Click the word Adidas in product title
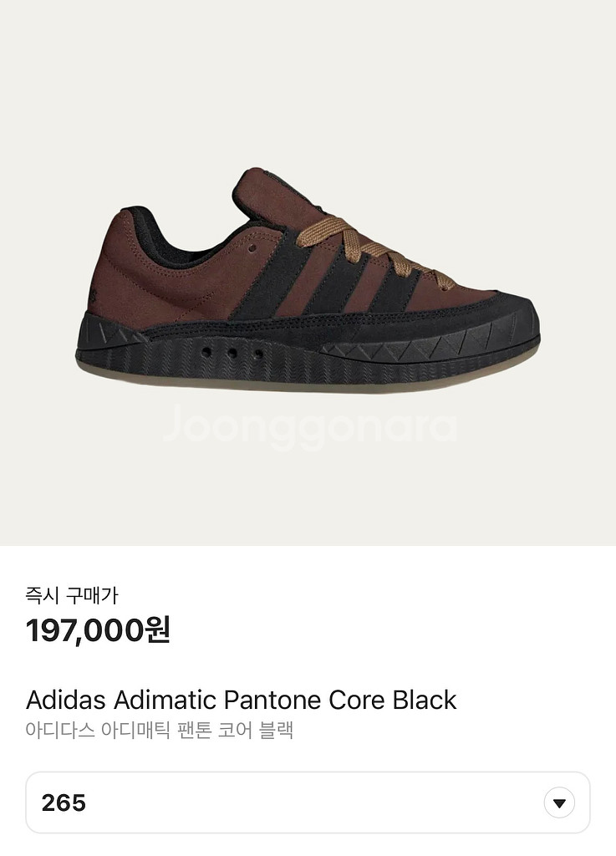616x856 pixels. point(65,700)
